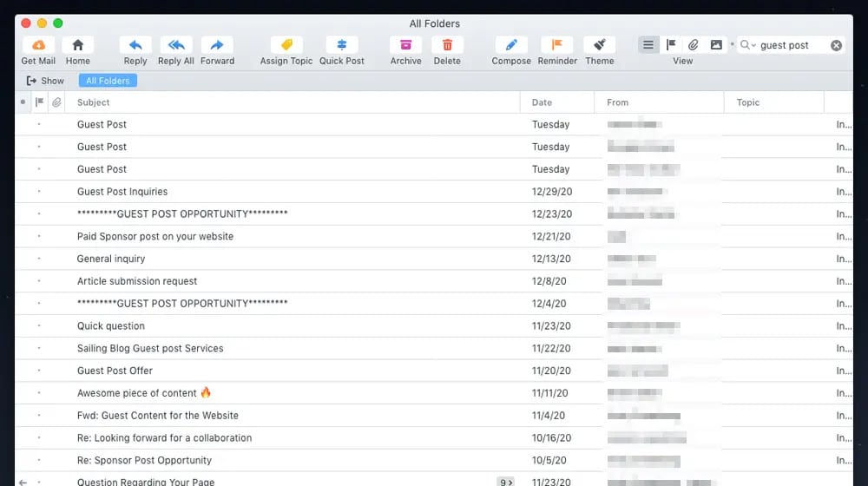Open Sailing Blog Guest post Services email
Image resolution: width=868 pixels, height=486 pixels.
(x=434, y=348)
